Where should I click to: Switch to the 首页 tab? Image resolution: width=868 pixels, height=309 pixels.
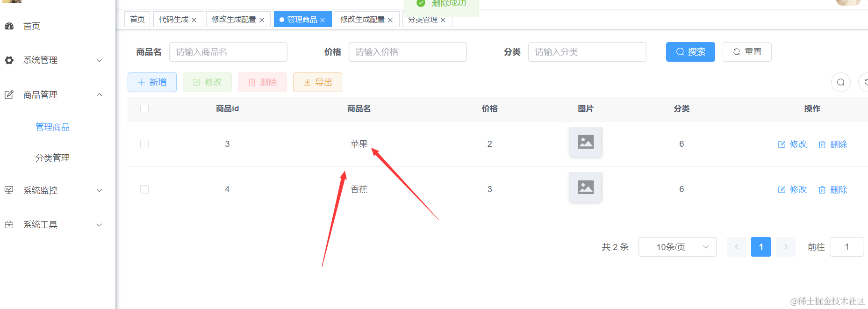point(137,19)
